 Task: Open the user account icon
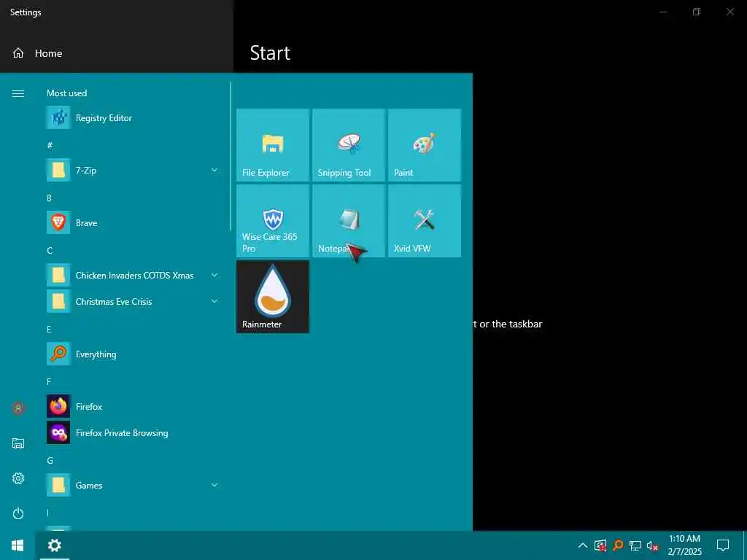coord(18,408)
